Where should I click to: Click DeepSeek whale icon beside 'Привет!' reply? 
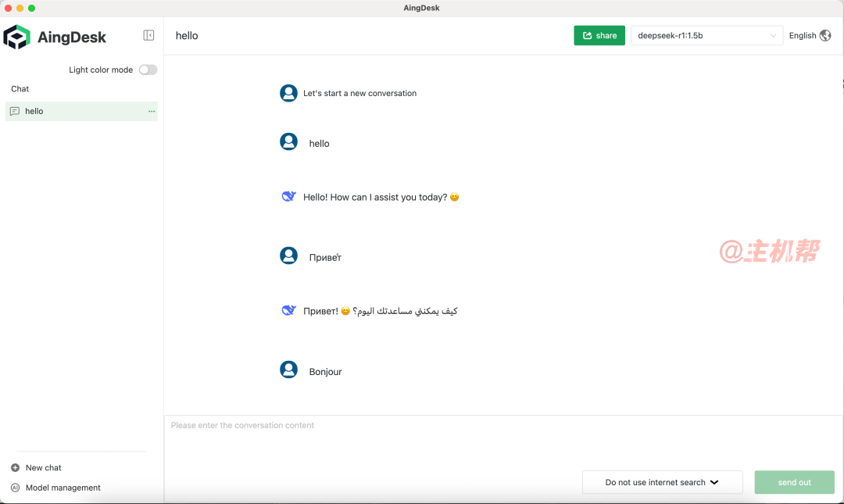[x=288, y=309]
